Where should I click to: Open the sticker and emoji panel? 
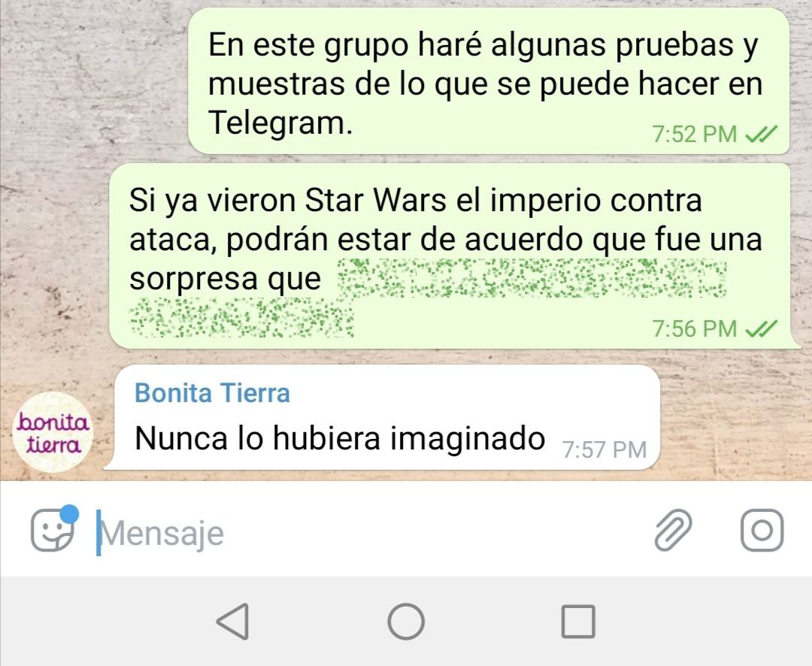[53, 531]
